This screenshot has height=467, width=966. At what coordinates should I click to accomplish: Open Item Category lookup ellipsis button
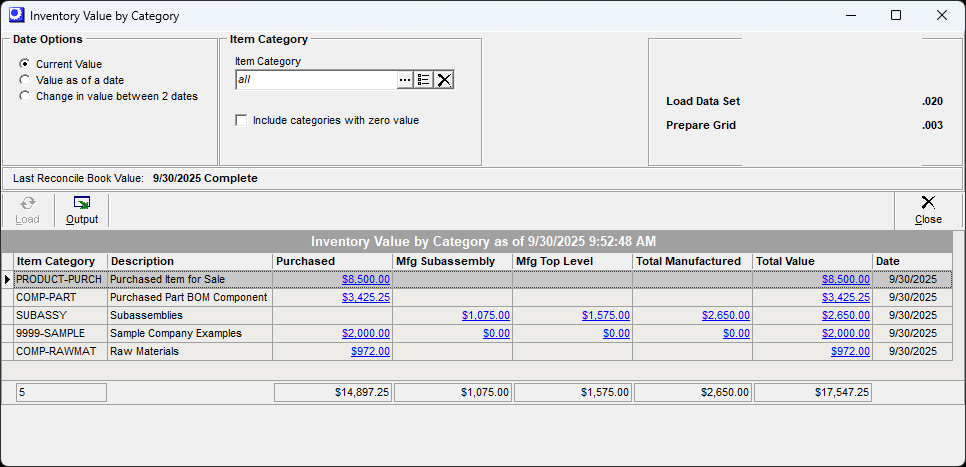click(405, 79)
